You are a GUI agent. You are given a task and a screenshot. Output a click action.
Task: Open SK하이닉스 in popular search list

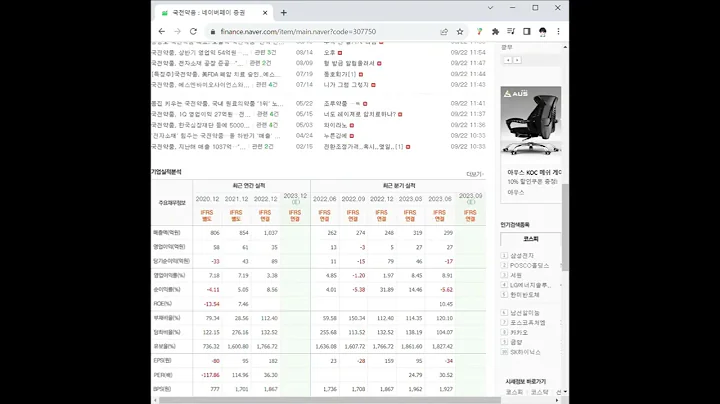pos(525,352)
